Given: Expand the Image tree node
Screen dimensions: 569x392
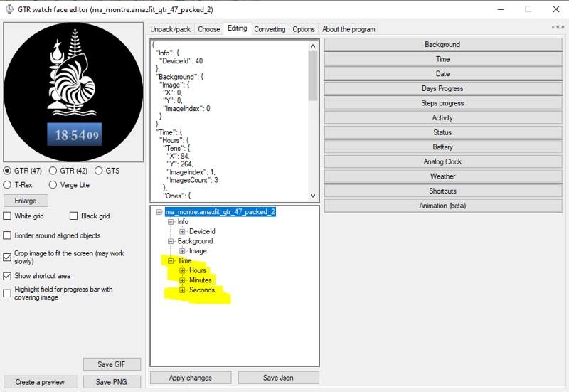Looking at the screenshot, I should [x=182, y=251].
